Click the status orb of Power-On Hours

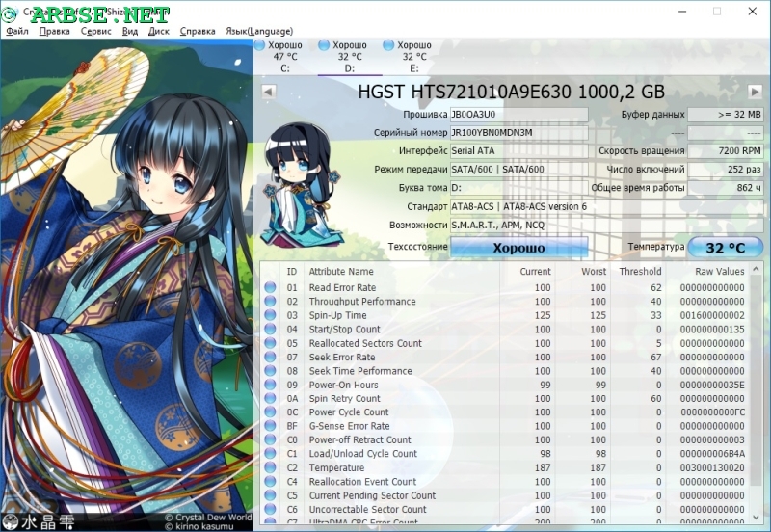[x=270, y=385]
